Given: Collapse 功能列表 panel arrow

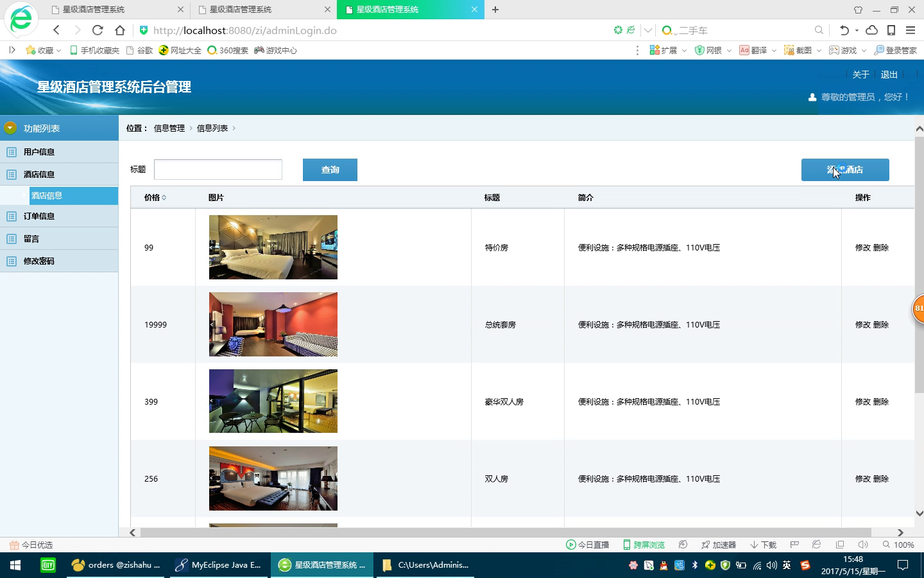Looking at the screenshot, I should [x=10, y=128].
